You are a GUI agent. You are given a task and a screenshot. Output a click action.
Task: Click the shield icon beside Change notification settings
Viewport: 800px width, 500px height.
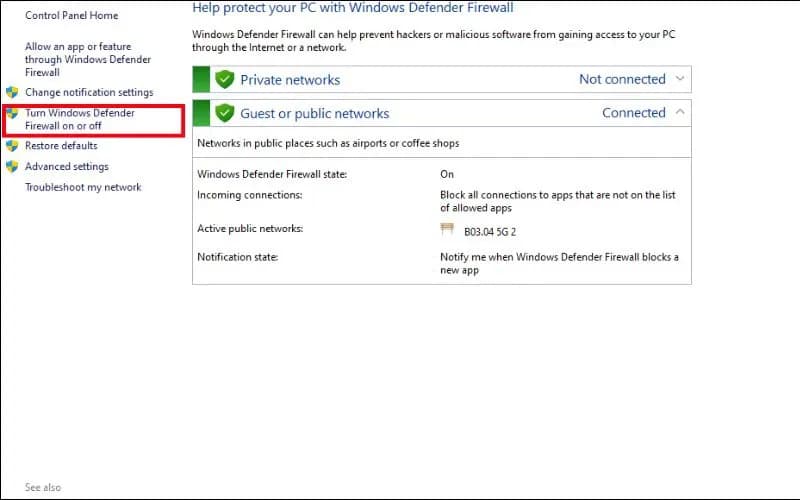12,92
